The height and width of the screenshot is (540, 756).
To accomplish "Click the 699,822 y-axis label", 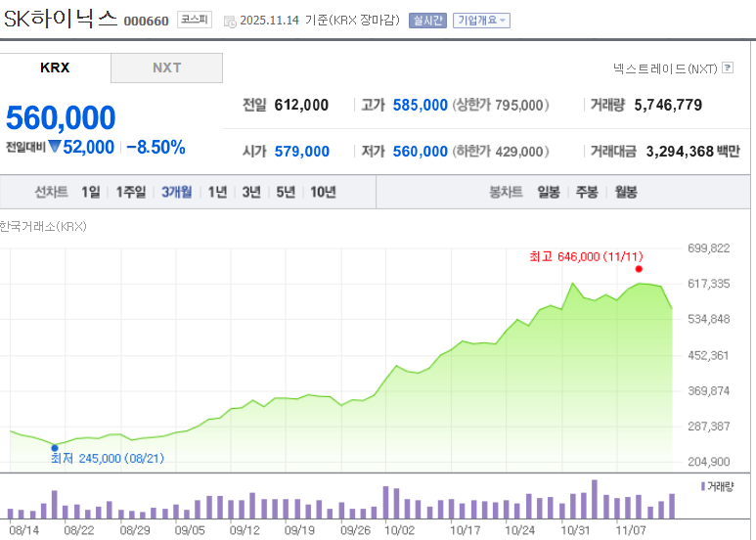I will [708, 248].
